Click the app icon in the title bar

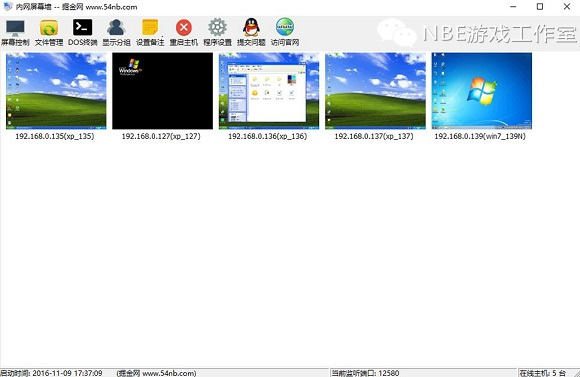pos(8,6)
